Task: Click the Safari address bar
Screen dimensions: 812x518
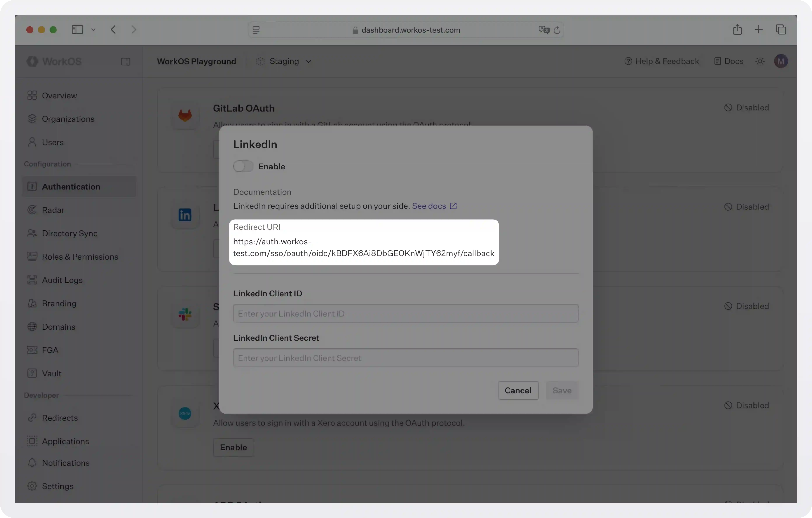Action: 406,30
